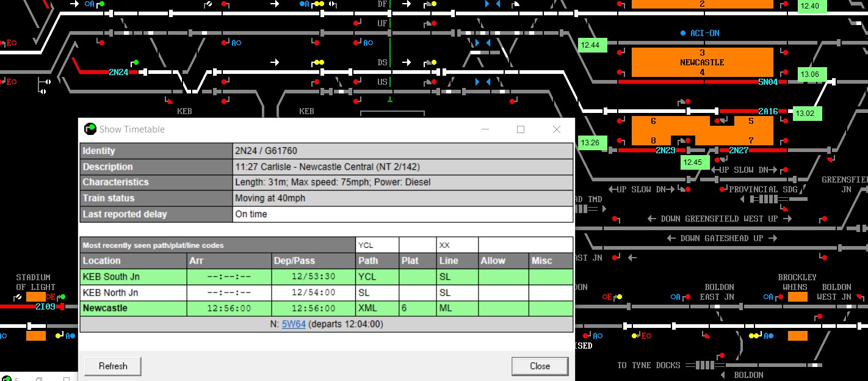Click the Allow column header

504,261
